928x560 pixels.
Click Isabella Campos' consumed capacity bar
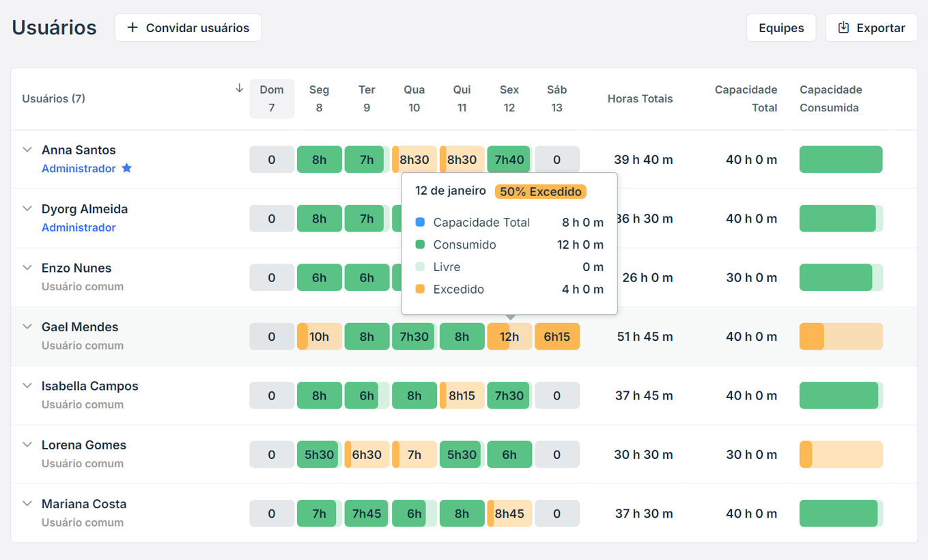point(841,395)
